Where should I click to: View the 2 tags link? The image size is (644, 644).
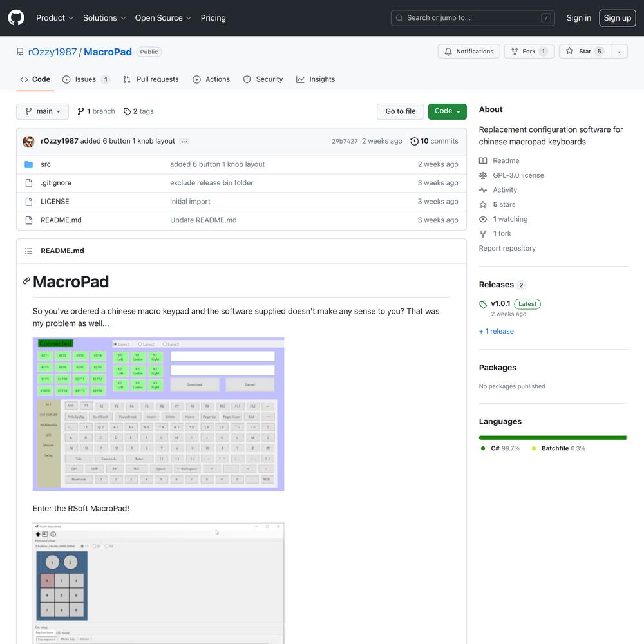138,111
